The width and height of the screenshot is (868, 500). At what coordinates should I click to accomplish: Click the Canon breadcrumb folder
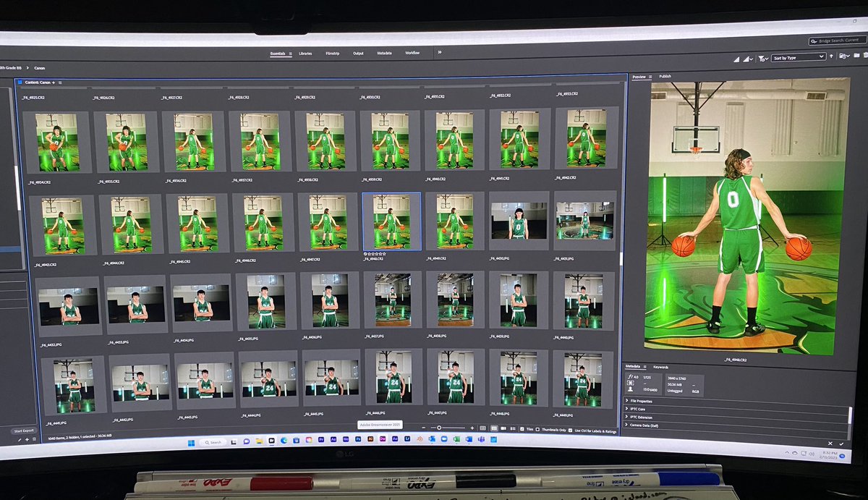(x=39, y=67)
